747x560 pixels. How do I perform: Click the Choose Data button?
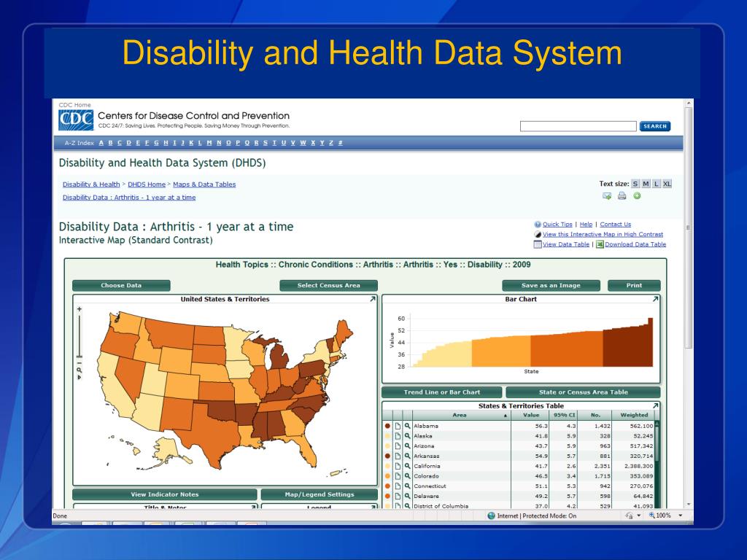[x=121, y=285]
